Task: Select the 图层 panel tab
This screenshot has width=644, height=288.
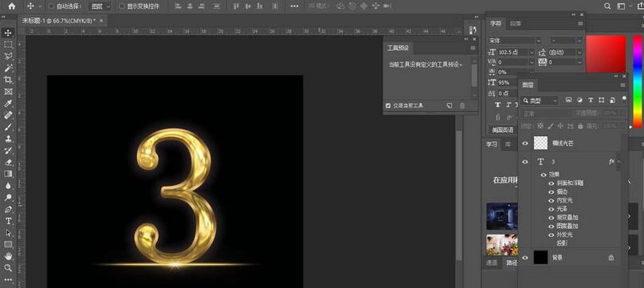Action: point(527,85)
